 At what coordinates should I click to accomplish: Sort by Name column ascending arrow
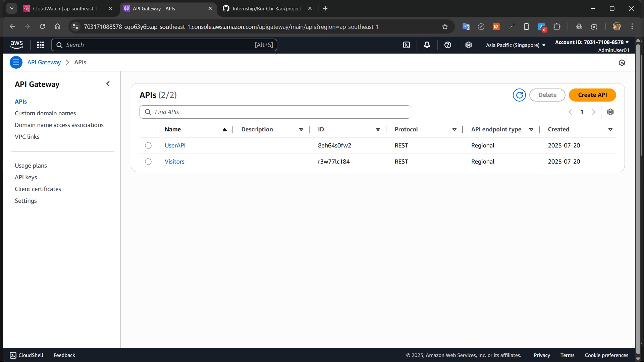point(225,130)
